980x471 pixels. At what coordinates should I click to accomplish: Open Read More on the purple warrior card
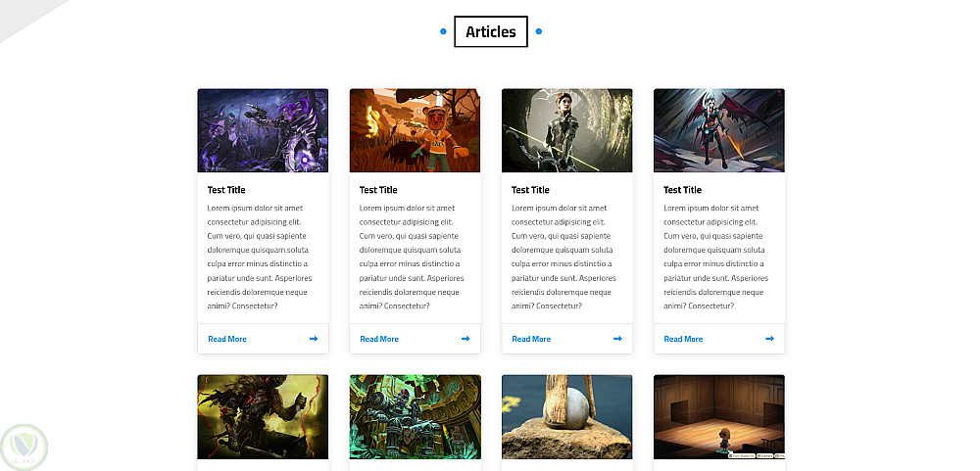[x=227, y=339]
